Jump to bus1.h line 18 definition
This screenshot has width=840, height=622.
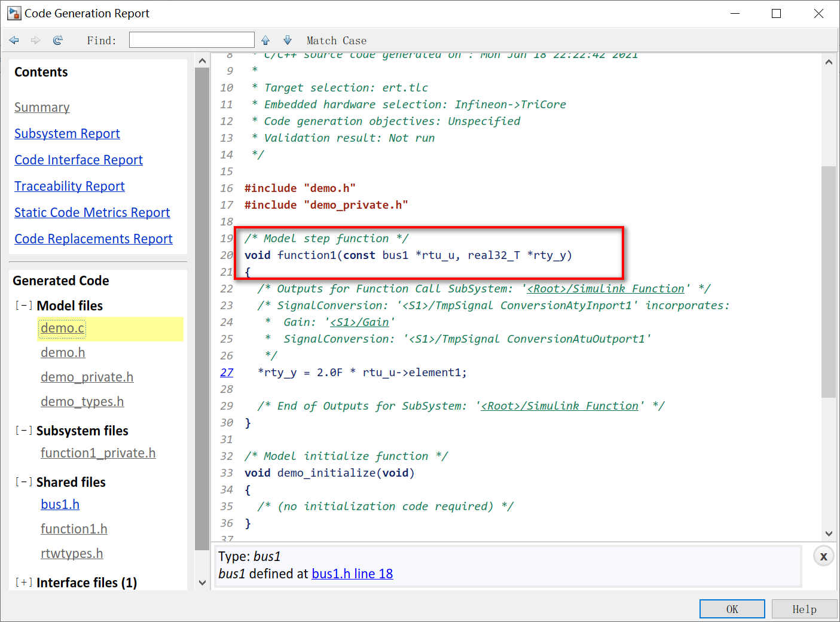click(x=352, y=574)
